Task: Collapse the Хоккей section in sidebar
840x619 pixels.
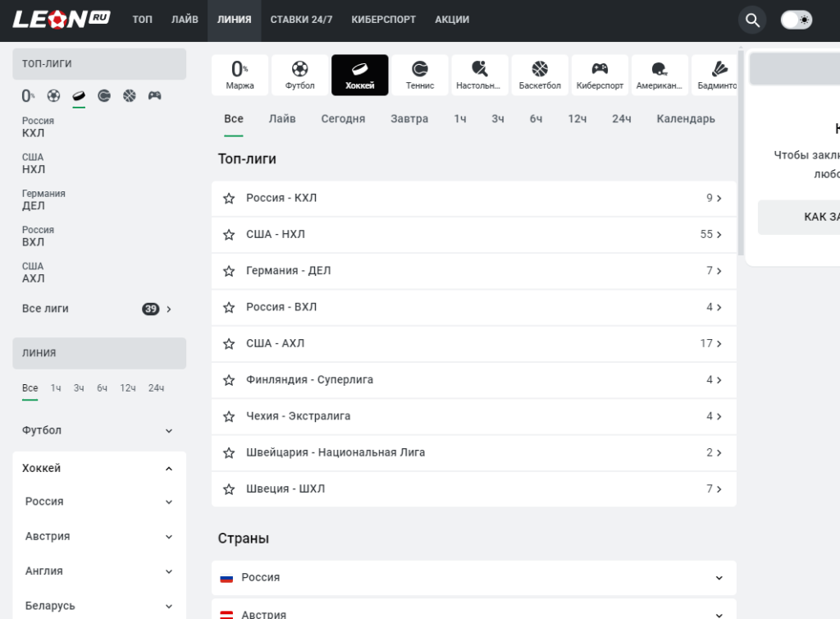Action: (x=99, y=469)
